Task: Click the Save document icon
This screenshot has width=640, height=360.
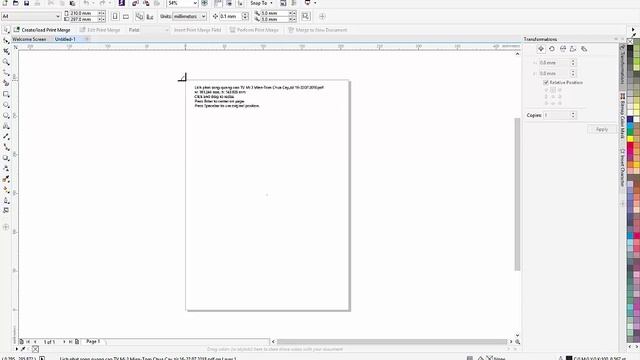Action: click(x=27, y=3)
